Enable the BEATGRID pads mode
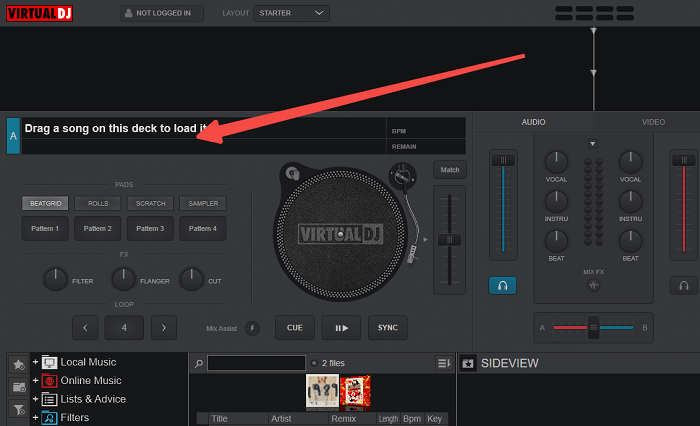Viewport: 700px width, 426px height. pos(46,203)
